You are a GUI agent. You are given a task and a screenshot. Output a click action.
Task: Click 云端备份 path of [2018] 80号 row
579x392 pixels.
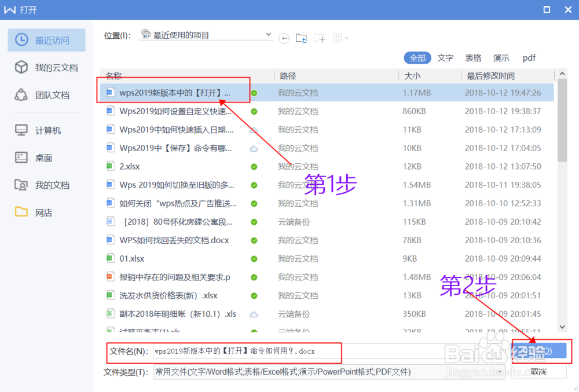point(294,222)
